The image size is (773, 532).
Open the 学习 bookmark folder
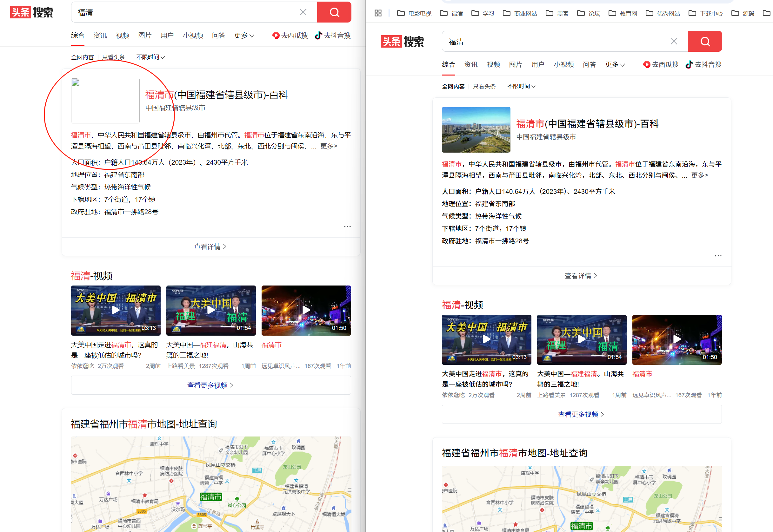(x=483, y=13)
